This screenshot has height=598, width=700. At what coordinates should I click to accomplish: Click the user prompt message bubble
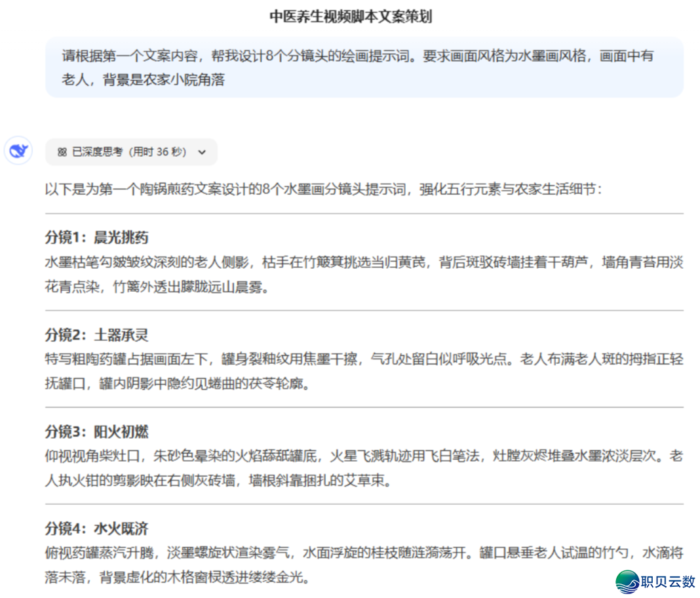[x=364, y=68]
